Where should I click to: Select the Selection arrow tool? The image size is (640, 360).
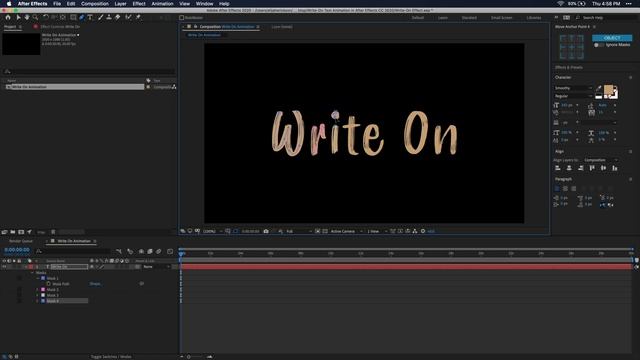[x=18, y=18]
